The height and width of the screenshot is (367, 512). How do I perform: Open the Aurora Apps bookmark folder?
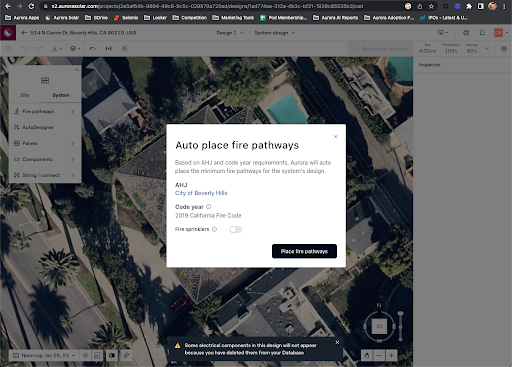pyautogui.click(x=22, y=18)
